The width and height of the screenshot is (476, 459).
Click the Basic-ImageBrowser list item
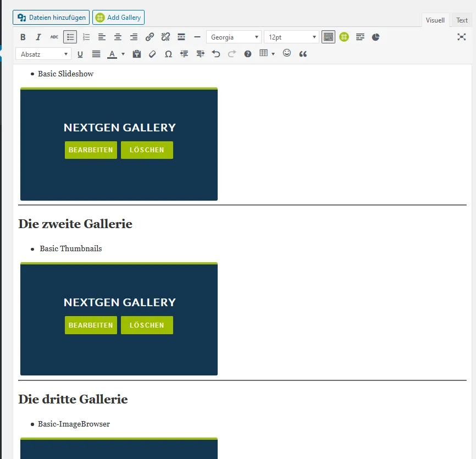coord(74,424)
